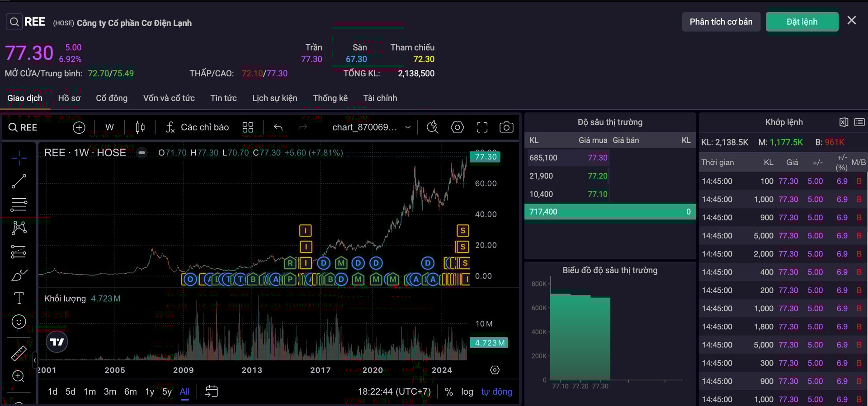Select the brush drawing tool
The width and height of the screenshot is (868, 406).
click(19, 275)
